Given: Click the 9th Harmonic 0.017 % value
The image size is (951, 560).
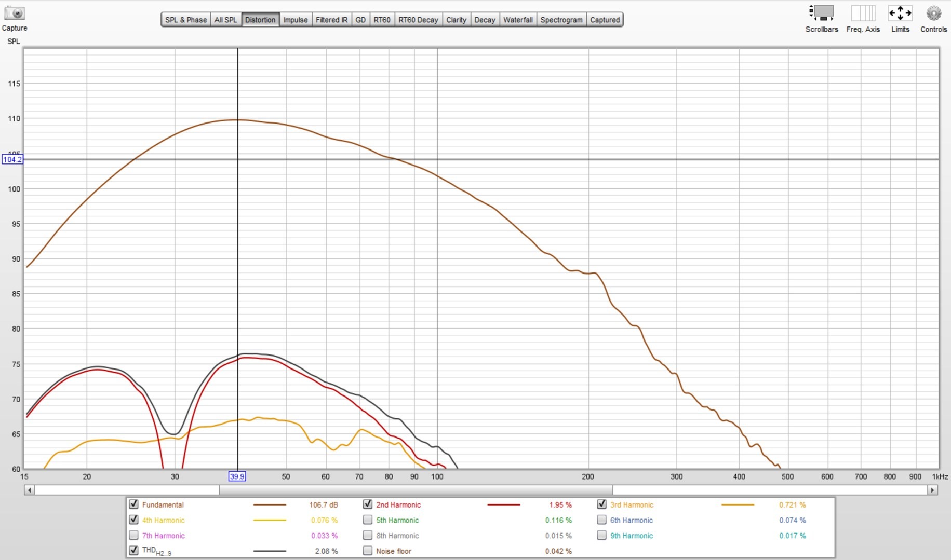Looking at the screenshot, I should pos(792,536).
